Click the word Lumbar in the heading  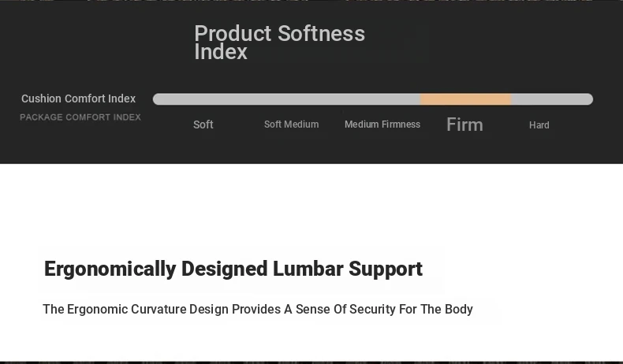coord(308,269)
